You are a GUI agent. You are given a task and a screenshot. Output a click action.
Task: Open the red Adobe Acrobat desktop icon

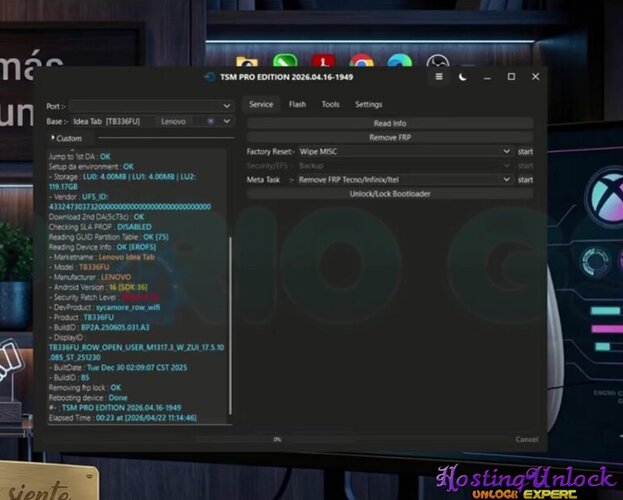point(323,60)
